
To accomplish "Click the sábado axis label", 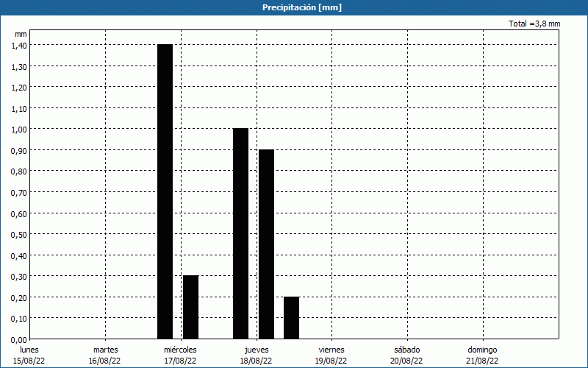I will point(407,350).
